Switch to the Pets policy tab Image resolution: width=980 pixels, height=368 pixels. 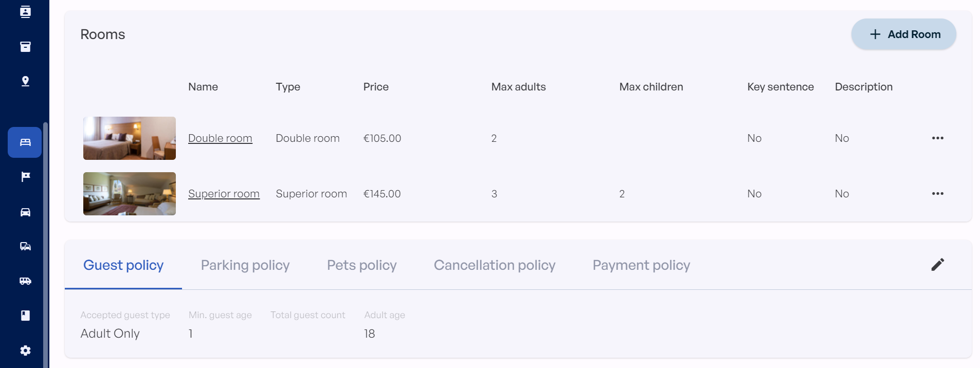(361, 265)
